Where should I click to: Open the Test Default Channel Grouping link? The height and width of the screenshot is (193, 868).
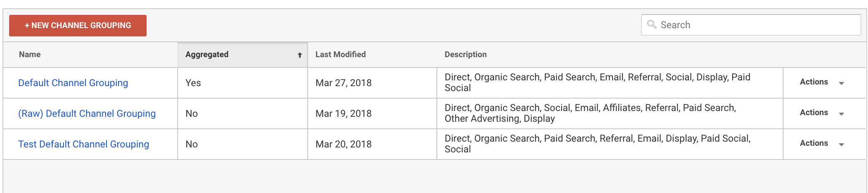click(x=84, y=144)
